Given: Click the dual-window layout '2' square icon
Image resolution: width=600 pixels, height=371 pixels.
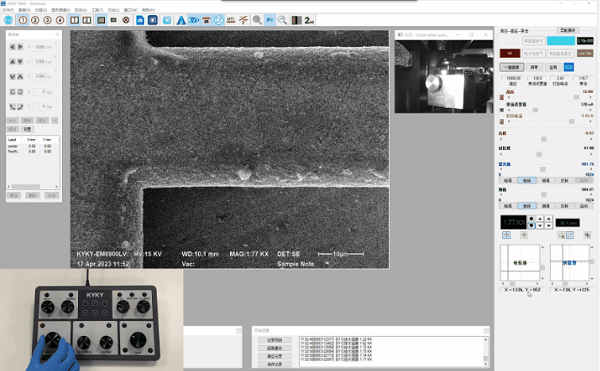Looking at the screenshot, I should point(87,20).
